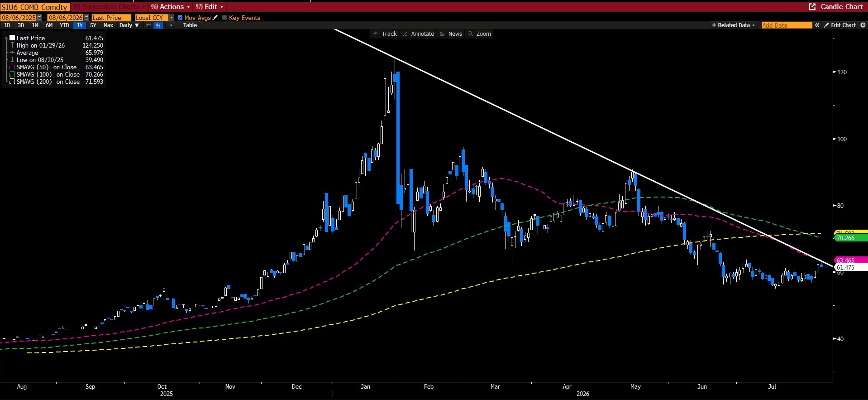Select the candle chart type icon
The image size is (868, 400).
coord(158,25)
